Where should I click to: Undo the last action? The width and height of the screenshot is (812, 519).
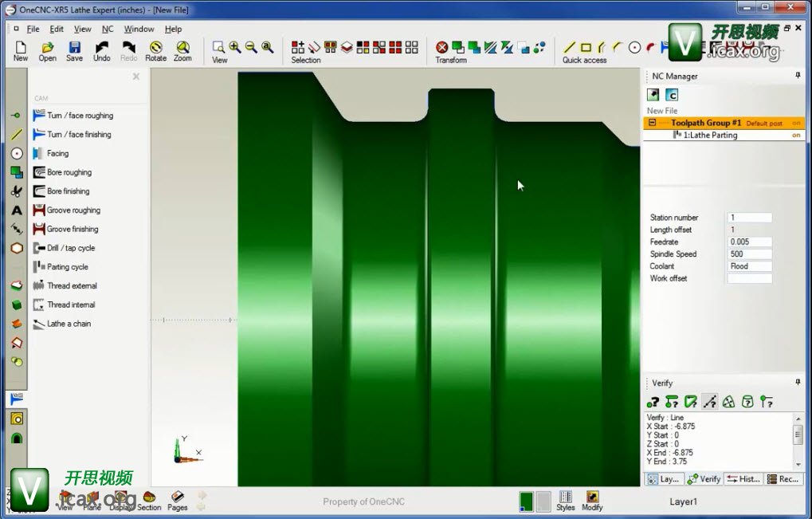point(101,51)
